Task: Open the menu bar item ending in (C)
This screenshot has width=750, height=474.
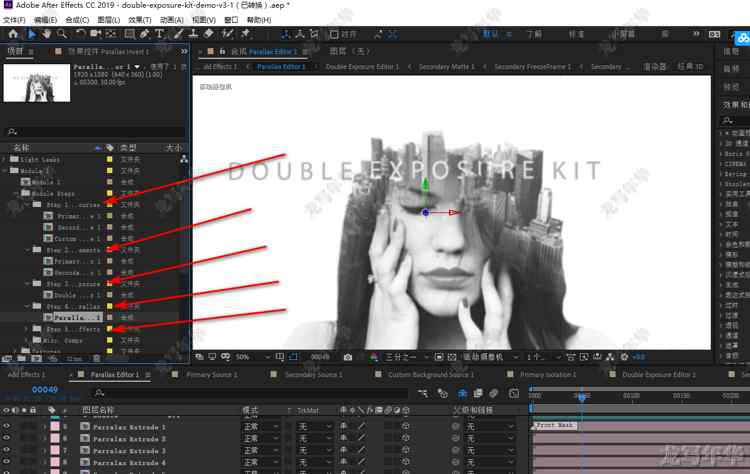Action: pyautogui.click(x=77, y=20)
